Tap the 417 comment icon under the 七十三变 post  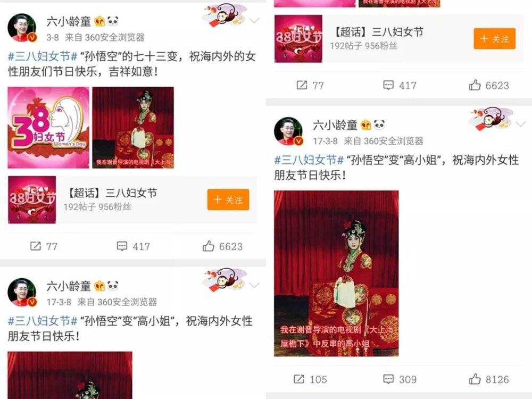pos(122,246)
